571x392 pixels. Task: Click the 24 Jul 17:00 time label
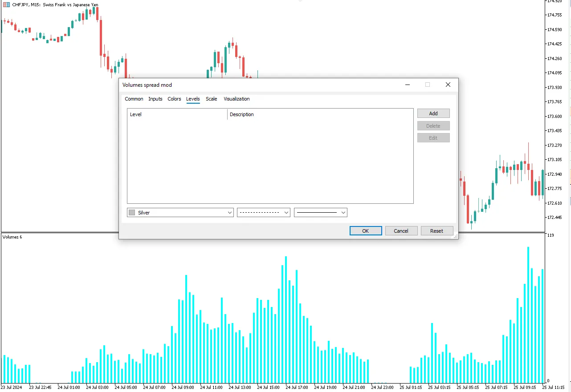(297, 387)
